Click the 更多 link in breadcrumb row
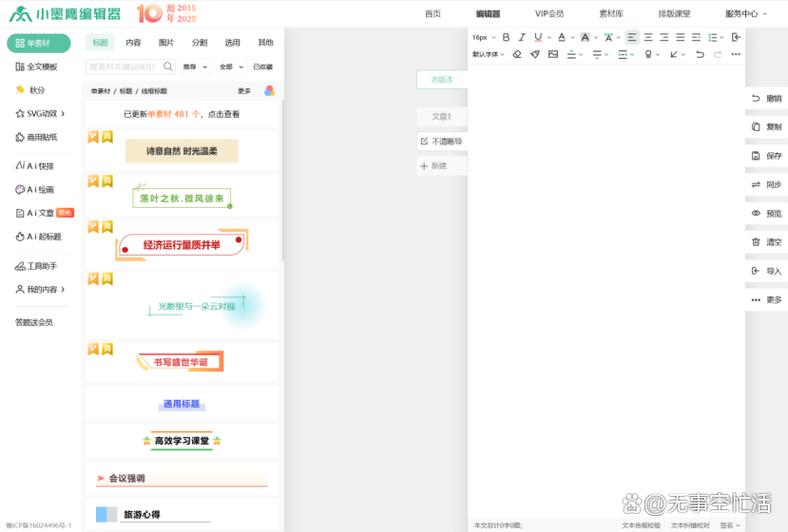788x532 pixels. [x=244, y=91]
